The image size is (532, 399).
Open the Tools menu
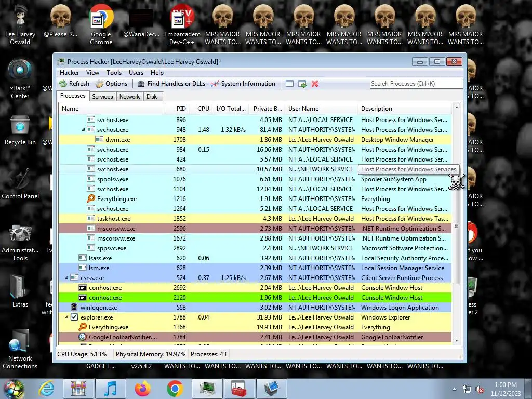tap(114, 73)
